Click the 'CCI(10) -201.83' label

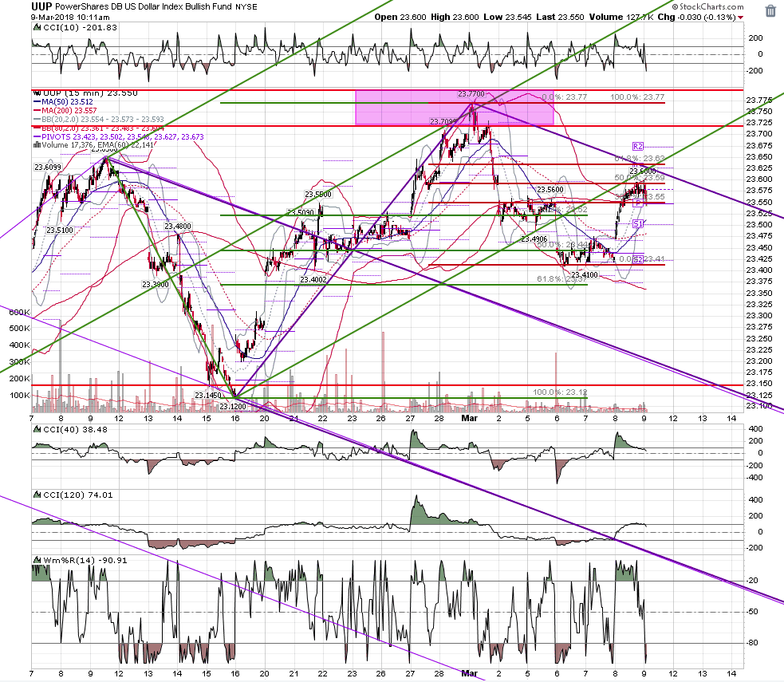pyautogui.click(x=80, y=28)
